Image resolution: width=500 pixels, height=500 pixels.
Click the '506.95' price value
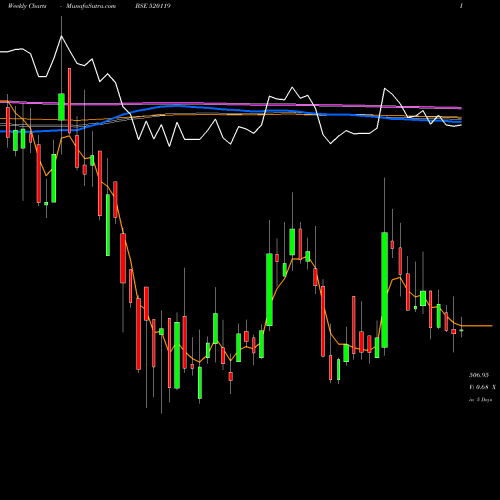[x=479, y=375]
